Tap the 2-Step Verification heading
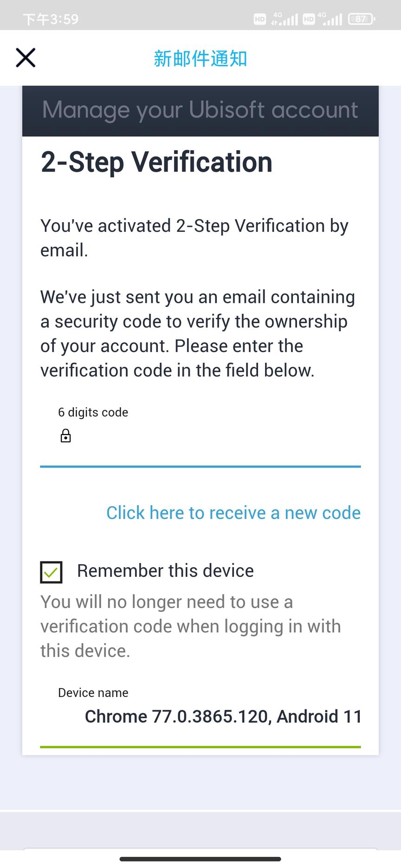The image size is (401, 868). click(156, 162)
